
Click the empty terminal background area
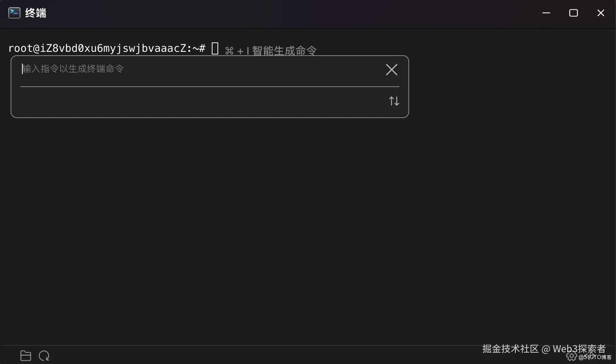[x=303, y=227]
